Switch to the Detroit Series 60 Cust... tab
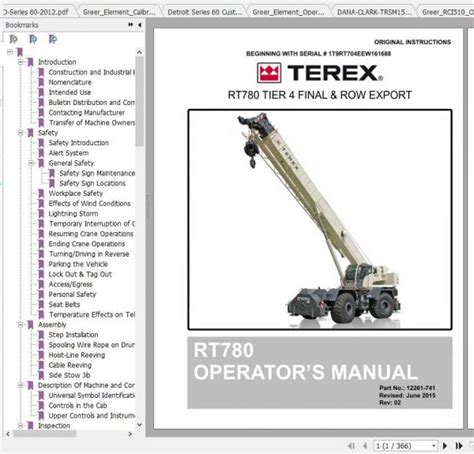Viewport: 474px width, 454px height. (x=205, y=12)
